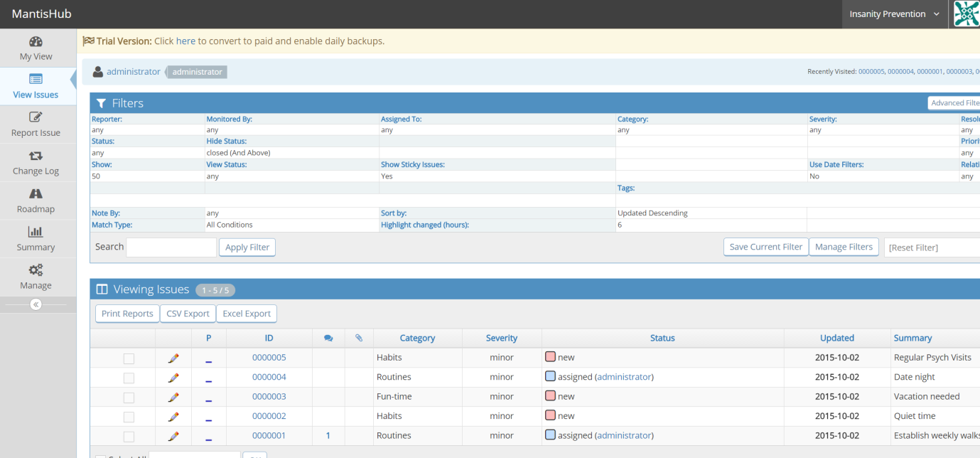Image resolution: width=980 pixels, height=458 pixels.
Task: Open Change Log retweet icon
Action: pyautogui.click(x=36, y=155)
